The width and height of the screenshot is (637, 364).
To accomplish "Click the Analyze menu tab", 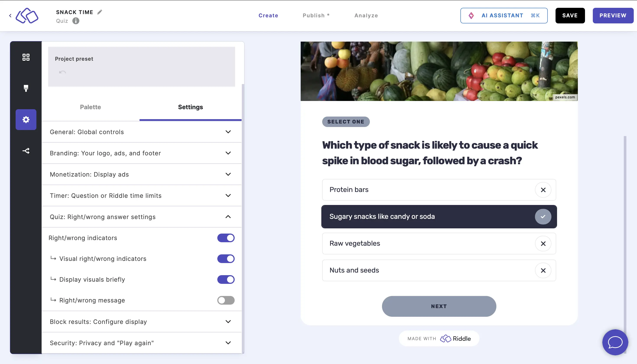I will coord(367,15).
